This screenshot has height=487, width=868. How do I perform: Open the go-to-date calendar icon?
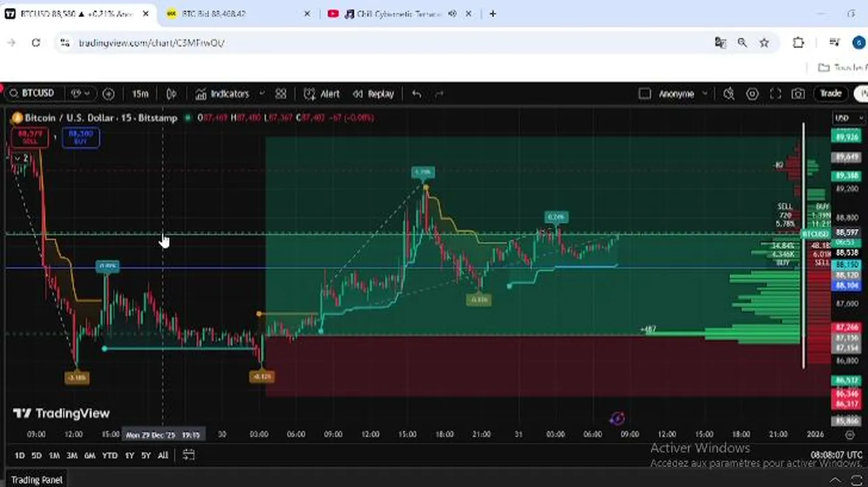pyautogui.click(x=189, y=455)
